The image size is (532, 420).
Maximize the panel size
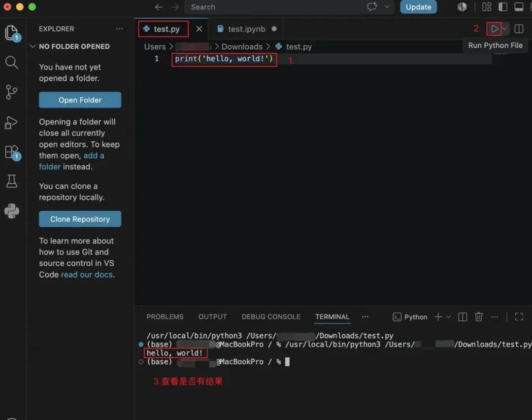click(519, 317)
